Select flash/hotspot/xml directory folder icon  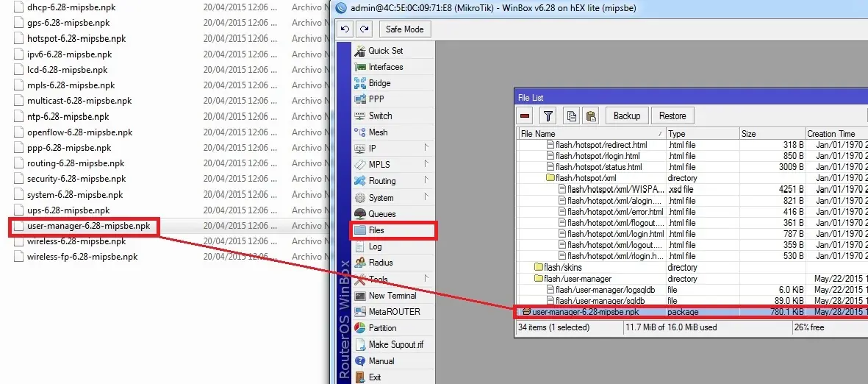point(550,178)
